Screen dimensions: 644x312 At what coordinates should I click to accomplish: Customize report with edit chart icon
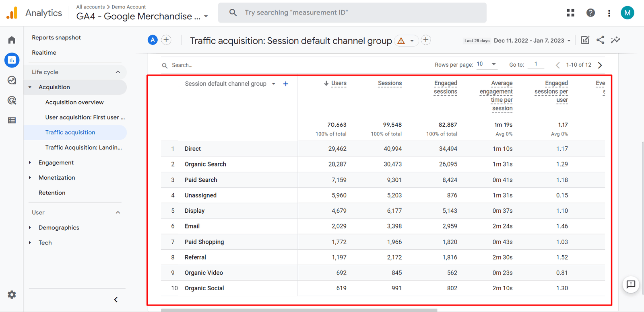pos(585,40)
